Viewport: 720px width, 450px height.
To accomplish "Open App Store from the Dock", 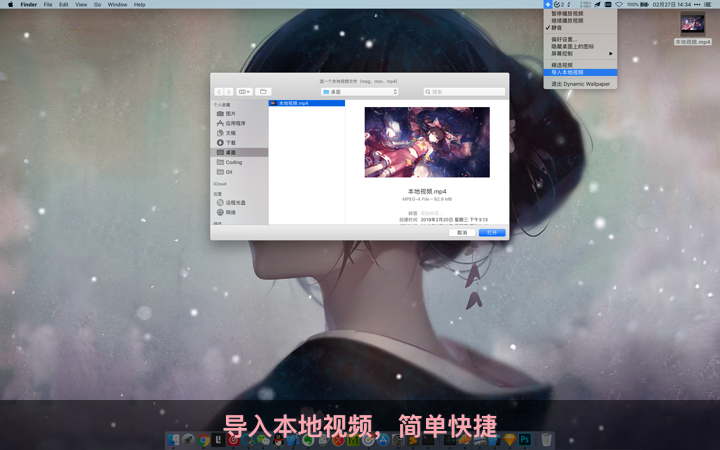I will [383, 439].
